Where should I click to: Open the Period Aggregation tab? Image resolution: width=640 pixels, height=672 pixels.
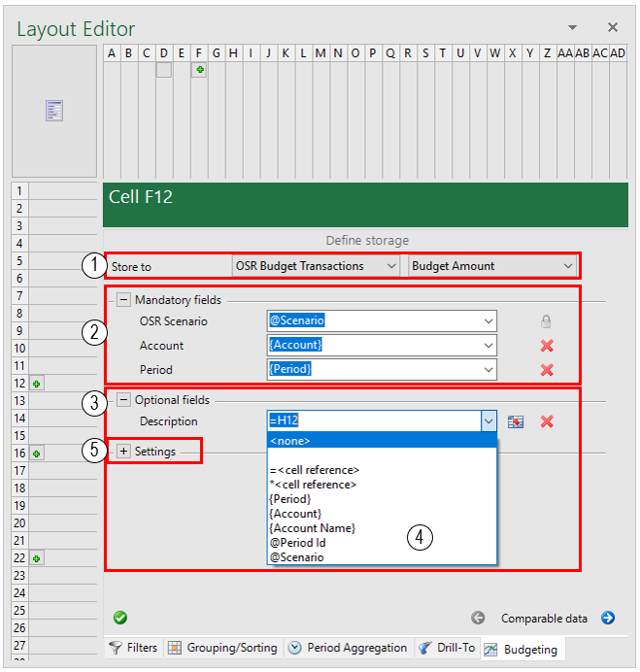(348, 648)
